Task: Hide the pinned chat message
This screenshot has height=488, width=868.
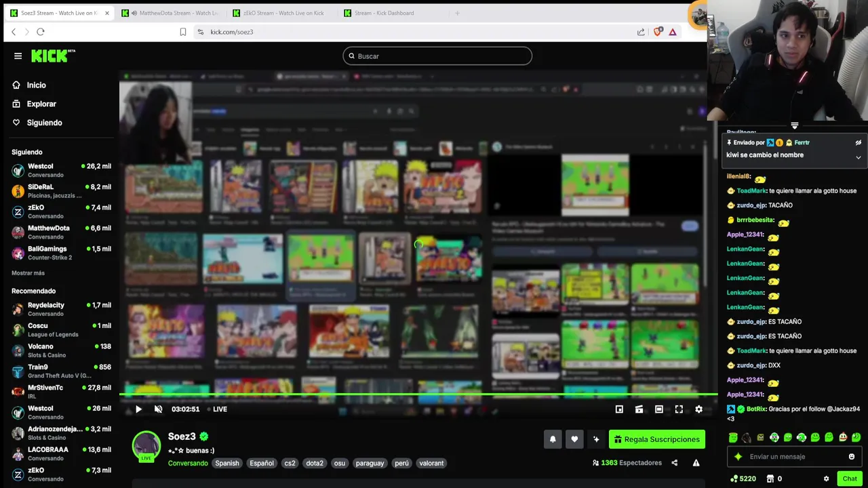Action: [858, 143]
